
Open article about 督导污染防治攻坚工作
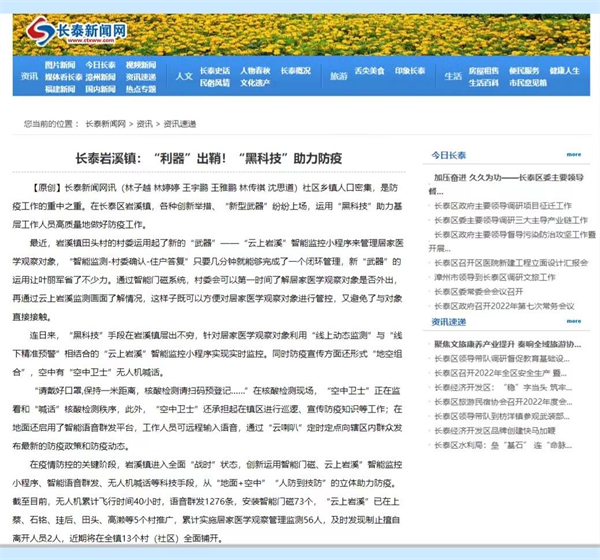[512, 241]
